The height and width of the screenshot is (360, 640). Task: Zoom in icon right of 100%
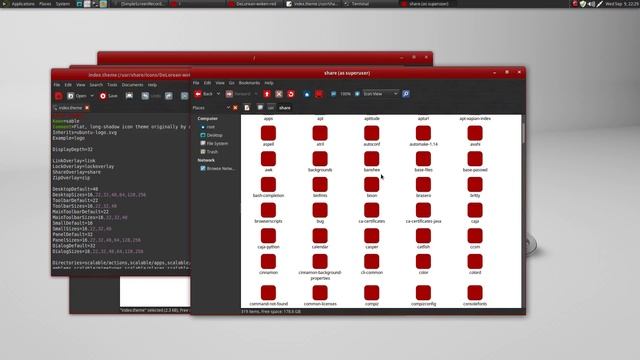[357, 94]
